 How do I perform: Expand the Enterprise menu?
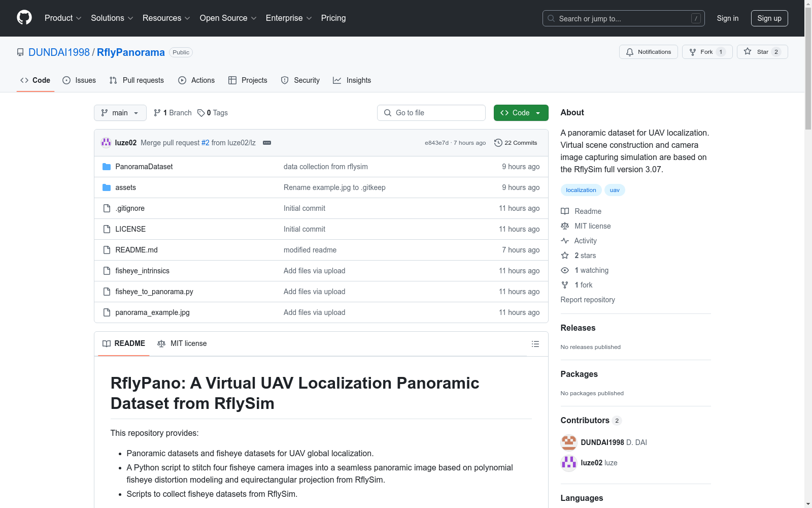click(x=289, y=18)
